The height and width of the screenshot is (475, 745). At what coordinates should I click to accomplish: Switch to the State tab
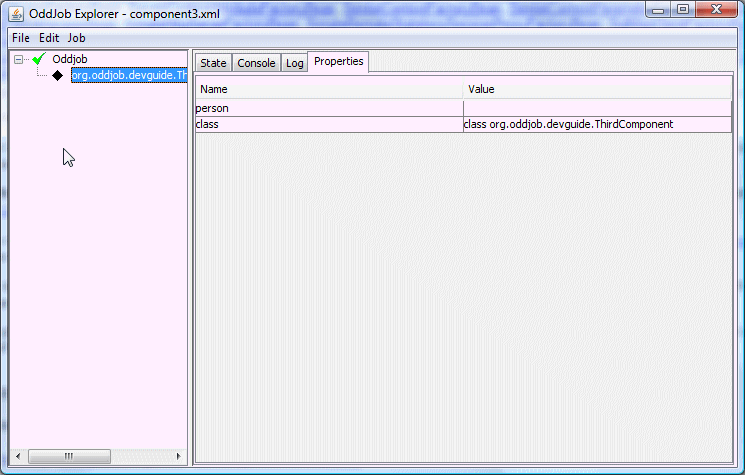click(x=213, y=63)
